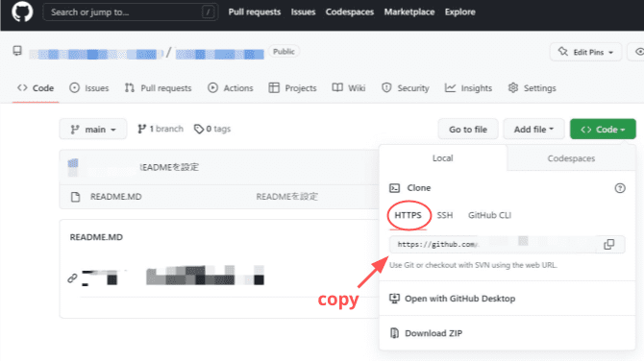Switch to the repository Pull requests tab

(x=159, y=88)
